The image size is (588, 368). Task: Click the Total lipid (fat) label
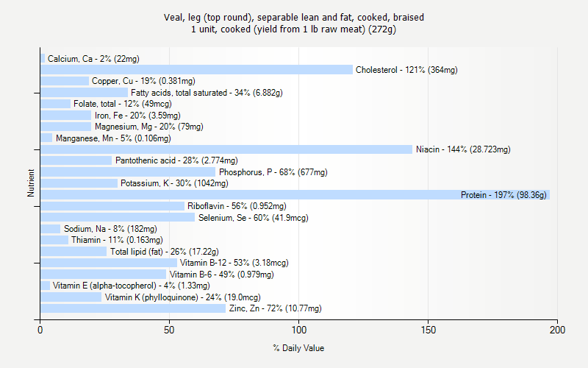tap(164, 251)
